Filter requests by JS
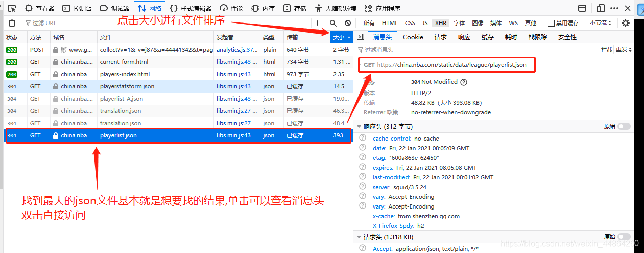This screenshot has height=253, width=644. click(x=425, y=23)
